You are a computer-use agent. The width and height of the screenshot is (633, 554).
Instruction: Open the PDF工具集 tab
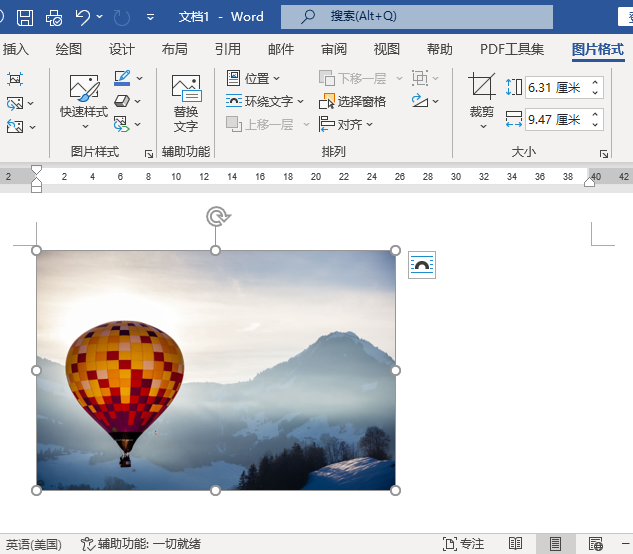(511, 49)
